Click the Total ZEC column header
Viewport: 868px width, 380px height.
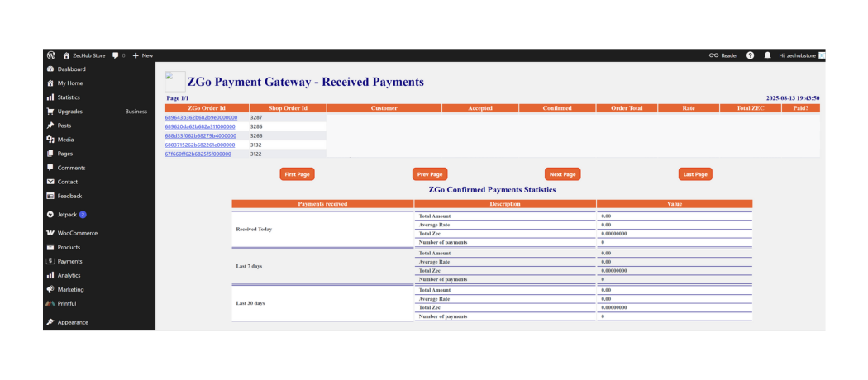point(751,108)
